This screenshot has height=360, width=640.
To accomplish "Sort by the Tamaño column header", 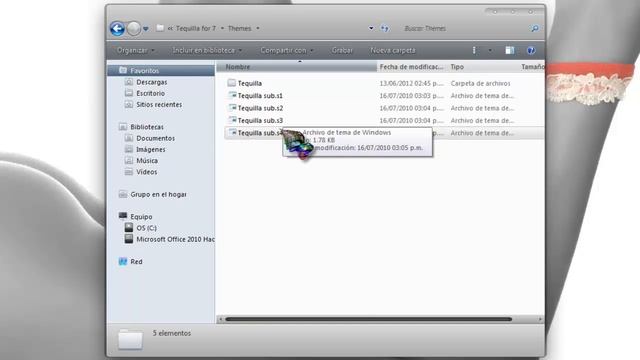I will coord(532,67).
